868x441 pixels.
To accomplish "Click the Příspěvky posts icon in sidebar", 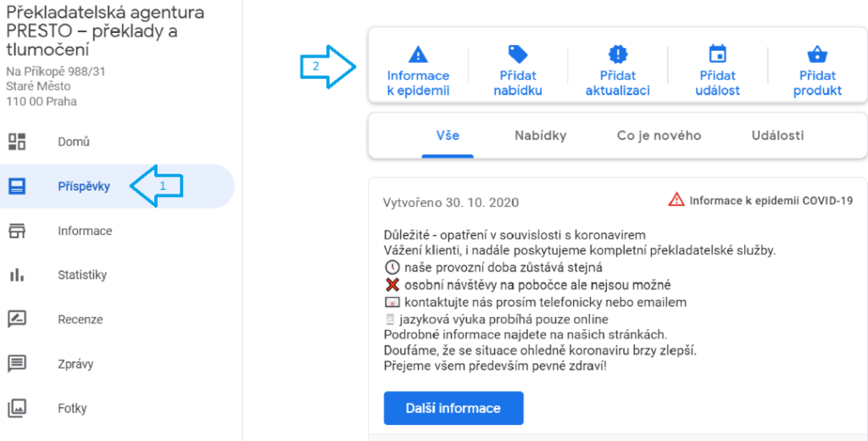I will coord(17,186).
